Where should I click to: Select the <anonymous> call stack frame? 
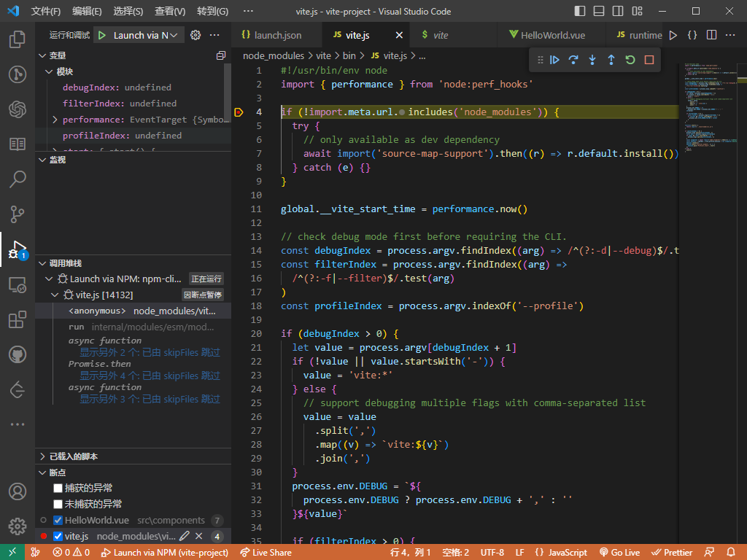[x=133, y=311]
